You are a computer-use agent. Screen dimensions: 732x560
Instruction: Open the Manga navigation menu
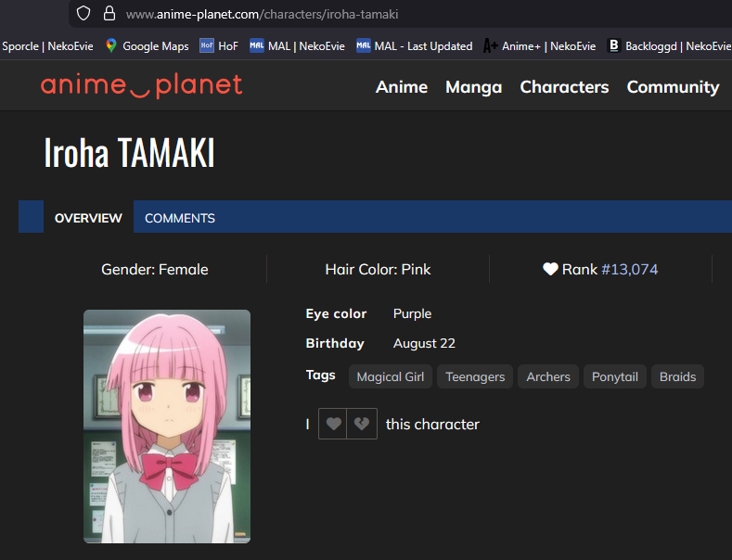pyautogui.click(x=474, y=87)
